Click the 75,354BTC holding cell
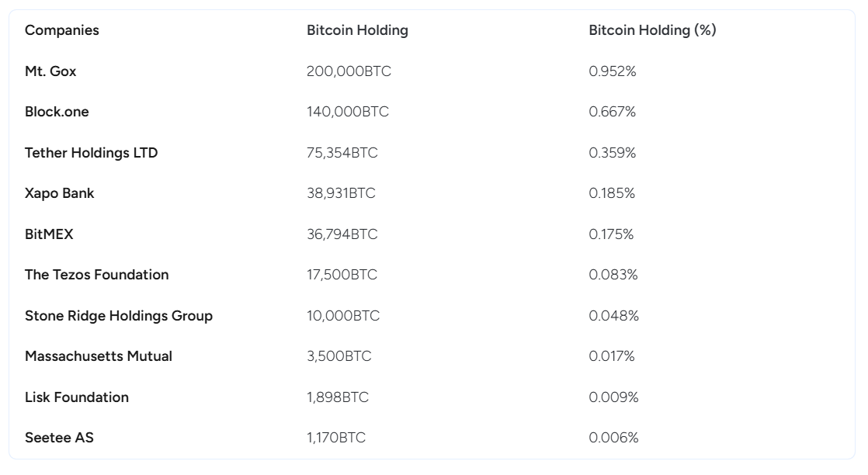This screenshot has height=475, width=868. pyautogui.click(x=342, y=153)
